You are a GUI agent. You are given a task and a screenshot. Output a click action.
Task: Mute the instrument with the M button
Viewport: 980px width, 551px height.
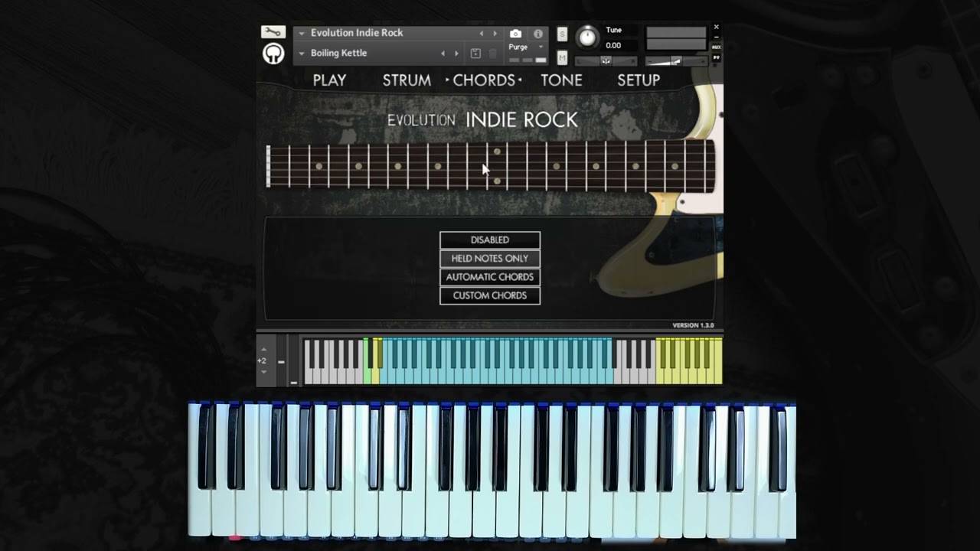point(562,58)
